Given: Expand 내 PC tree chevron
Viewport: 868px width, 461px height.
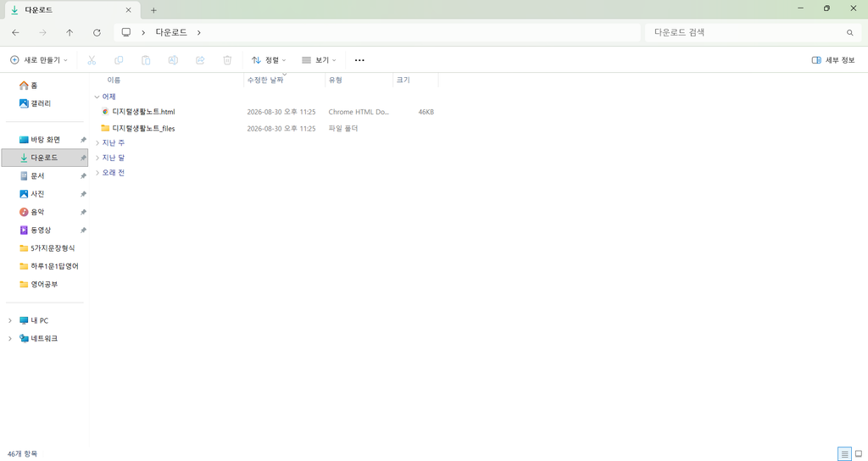Looking at the screenshot, I should [x=10, y=320].
